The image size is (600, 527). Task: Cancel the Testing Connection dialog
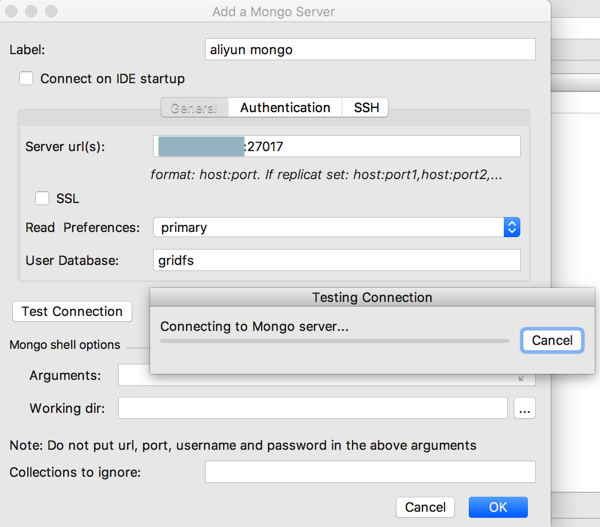click(x=552, y=340)
